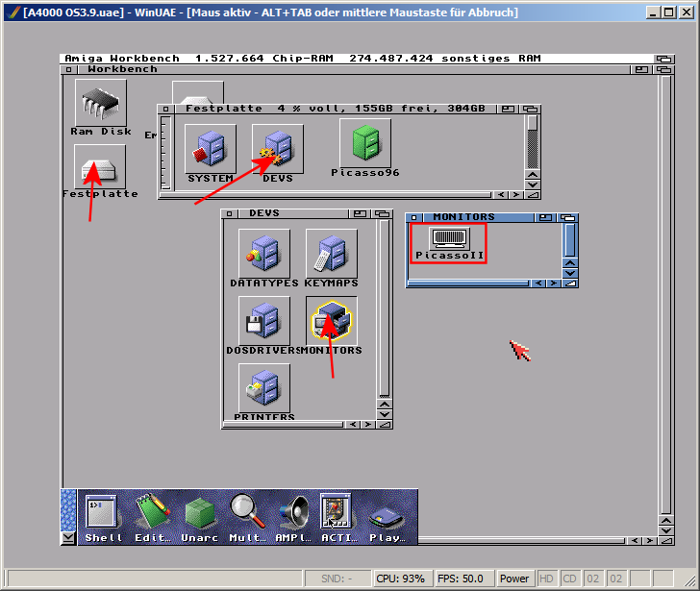Click the up arrow of the MONITORS vertical scrollbar
Screen dimensions: 700x591
tap(570, 262)
